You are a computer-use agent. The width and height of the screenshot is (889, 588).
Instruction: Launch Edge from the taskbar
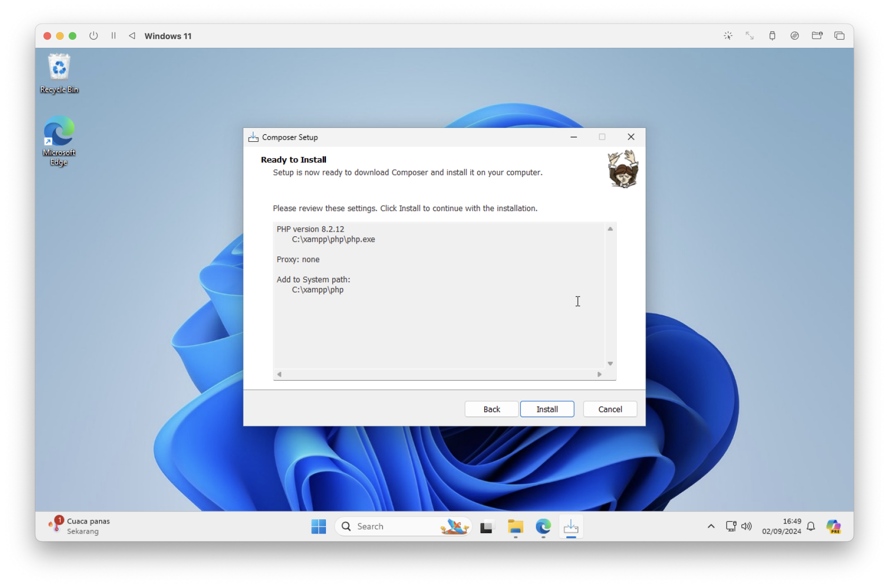pos(543,527)
